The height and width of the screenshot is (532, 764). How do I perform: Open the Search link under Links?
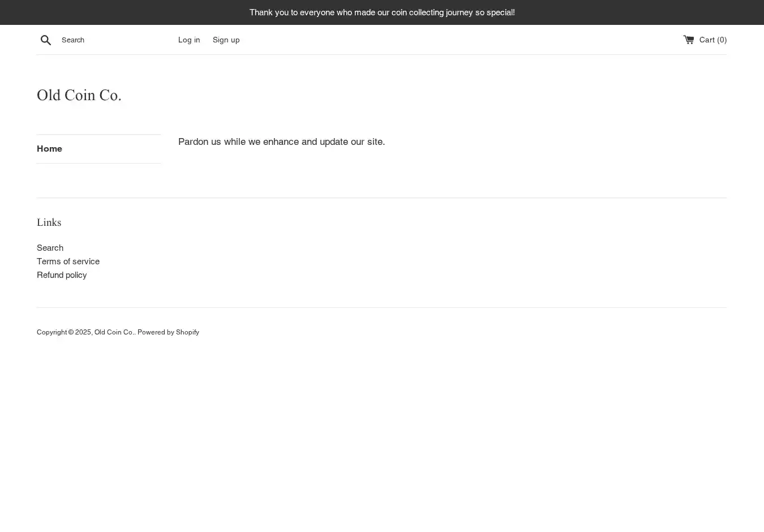click(50, 247)
